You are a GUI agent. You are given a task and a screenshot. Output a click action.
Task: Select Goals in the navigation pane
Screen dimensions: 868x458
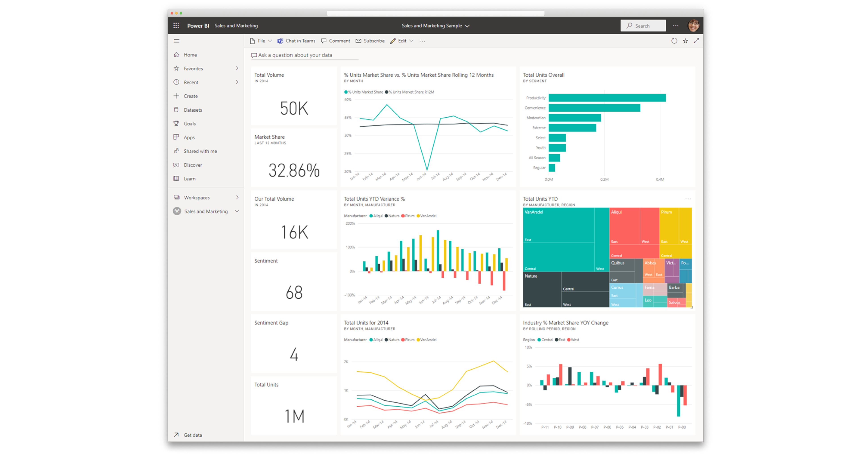pos(206,124)
